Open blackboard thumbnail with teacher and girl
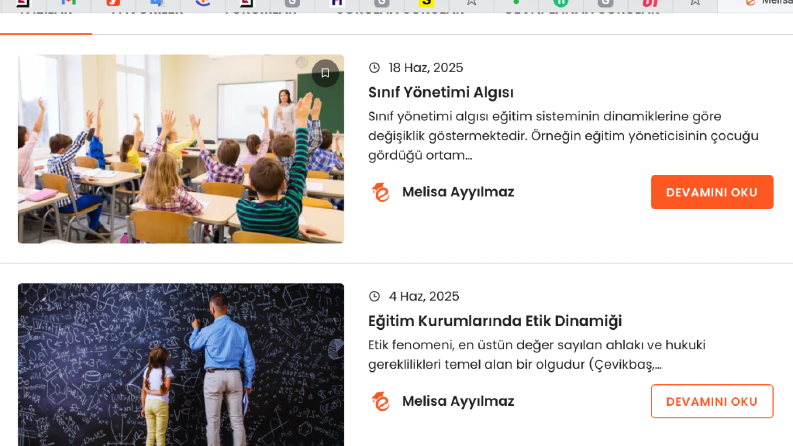 pos(181,365)
